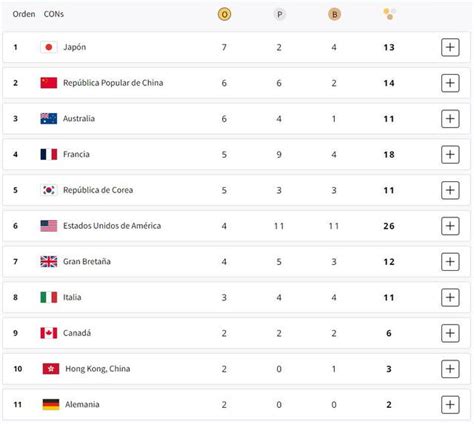Viewport: 474px width, 424px height.
Task: Click the gold medal column icon
Action: pyautogui.click(x=224, y=14)
